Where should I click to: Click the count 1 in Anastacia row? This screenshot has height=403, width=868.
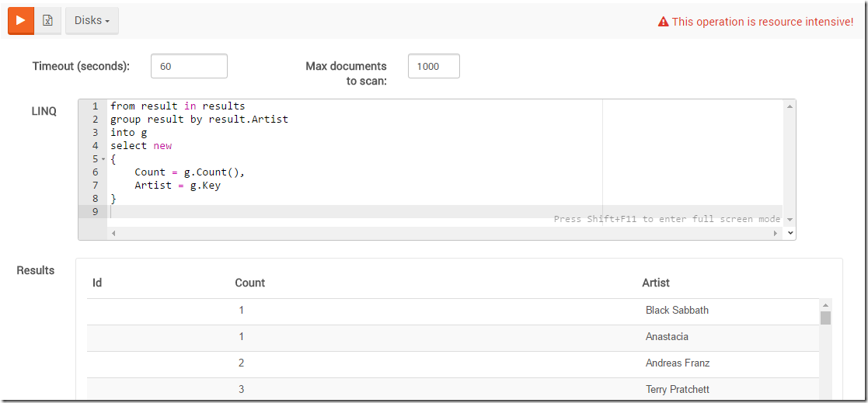click(x=242, y=337)
